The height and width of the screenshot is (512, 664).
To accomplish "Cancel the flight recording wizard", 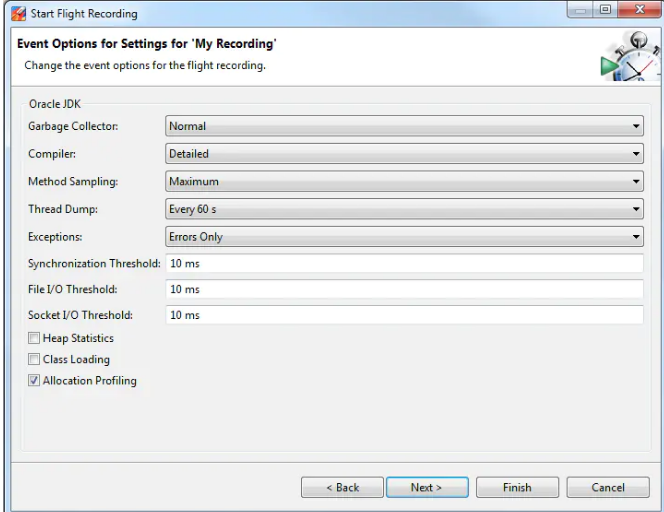I will [608, 487].
